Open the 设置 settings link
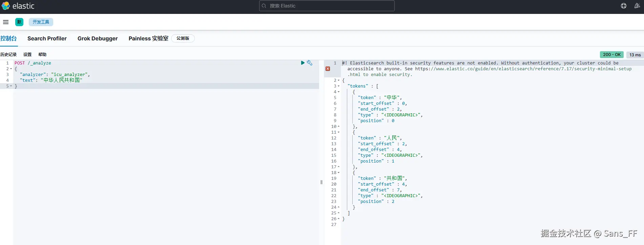The height and width of the screenshot is (245, 644). tap(27, 54)
